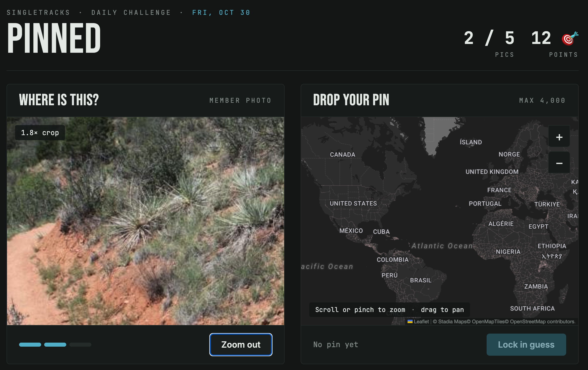Drop a pin on ETHIOPIA map label

(x=552, y=246)
